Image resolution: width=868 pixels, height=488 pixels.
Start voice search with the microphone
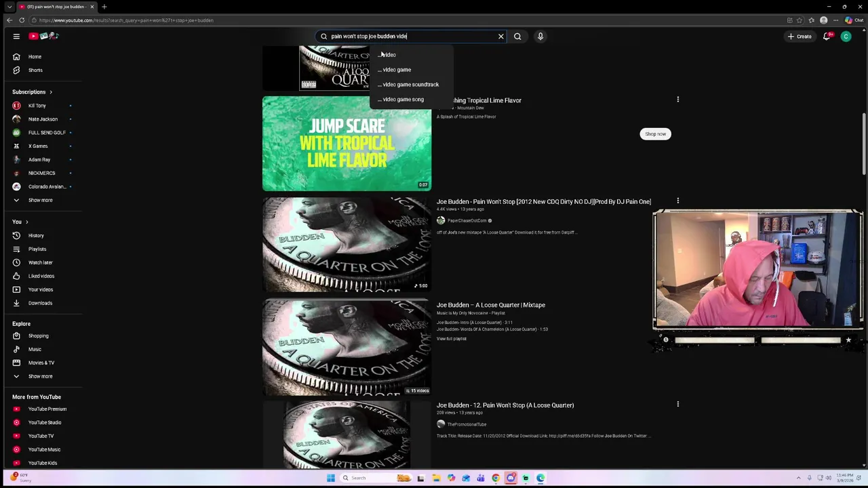[540, 37]
